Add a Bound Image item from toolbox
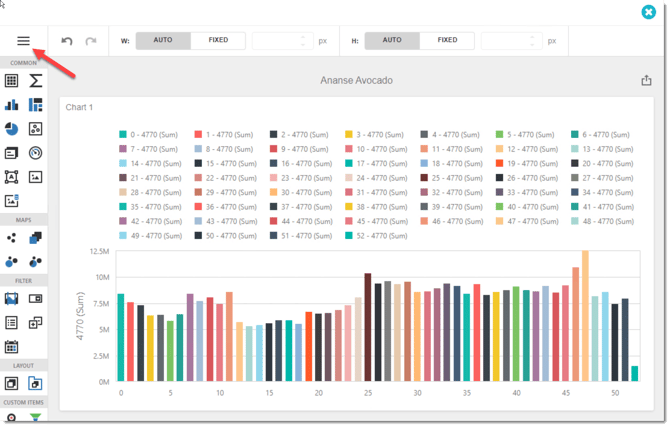Screen dimensions: 670x427 [12, 200]
